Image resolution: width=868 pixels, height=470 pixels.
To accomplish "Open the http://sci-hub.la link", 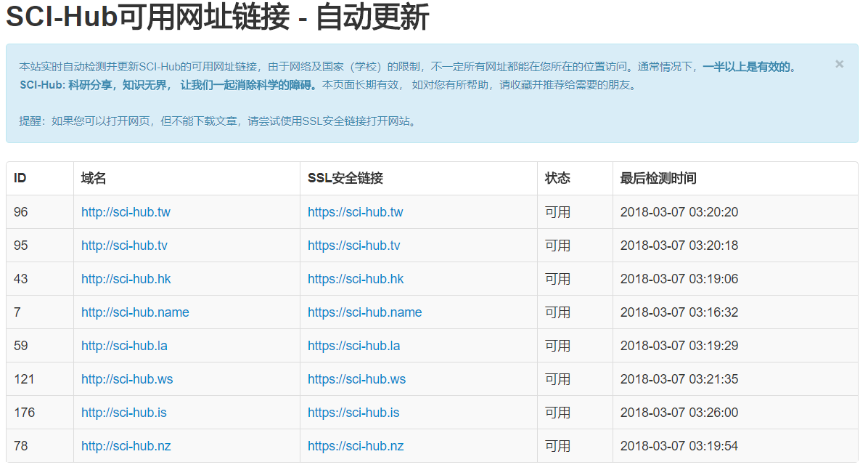I will pos(123,345).
